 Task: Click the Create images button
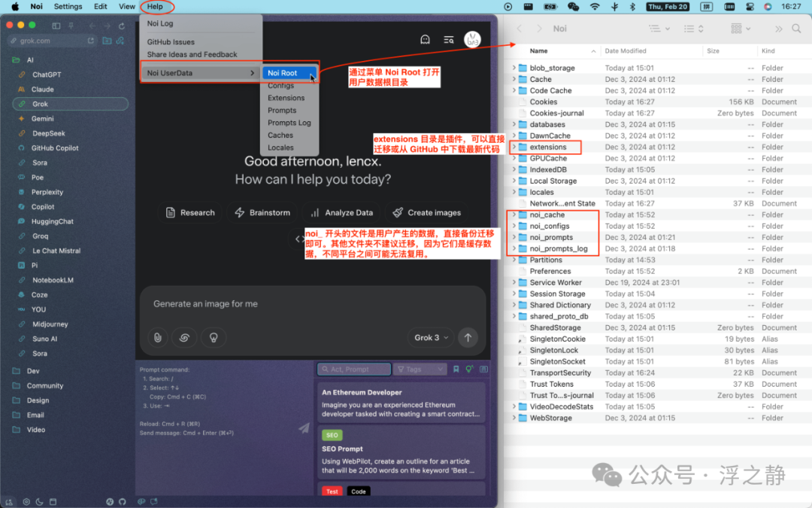(x=427, y=212)
